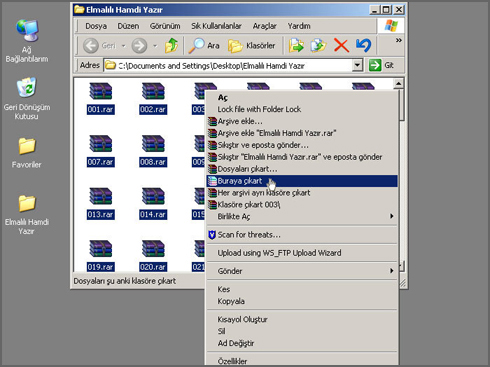Image resolution: width=490 pixels, height=367 pixels.
Task: Select Elmalılı Hamdi Yazır desktop folder
Action: [27, 215]
